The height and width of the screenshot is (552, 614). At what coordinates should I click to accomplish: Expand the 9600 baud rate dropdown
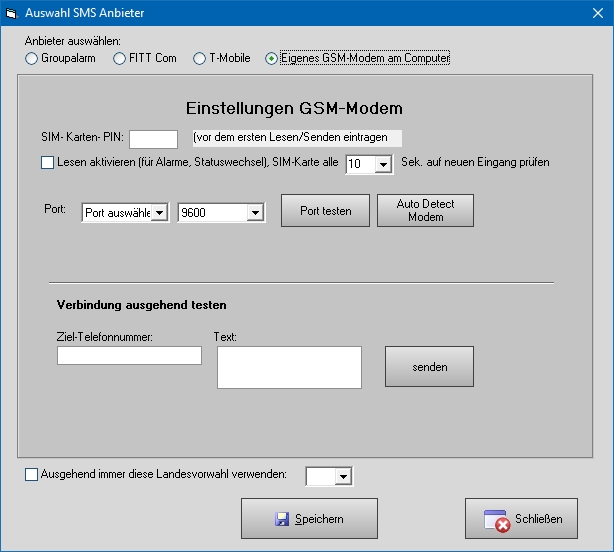(x=221, y=213)
